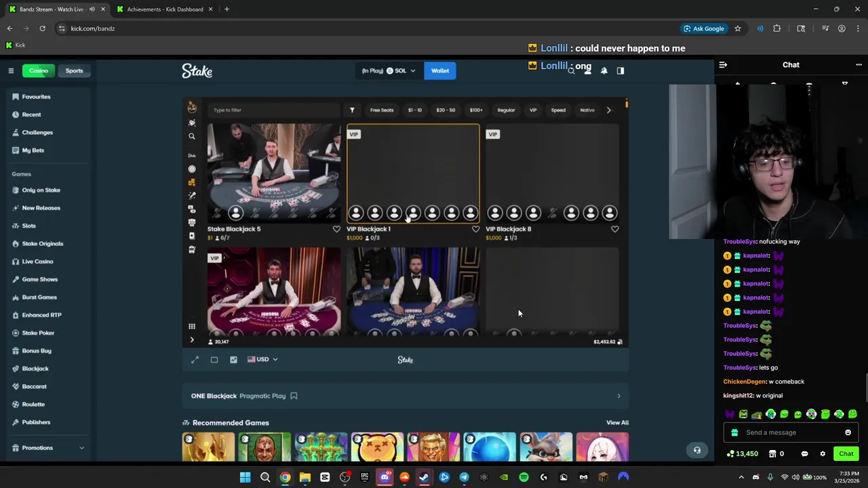Toggle $100+ bet filter
This screenshot has height=488, width=868.
click(x=476, y=110)
